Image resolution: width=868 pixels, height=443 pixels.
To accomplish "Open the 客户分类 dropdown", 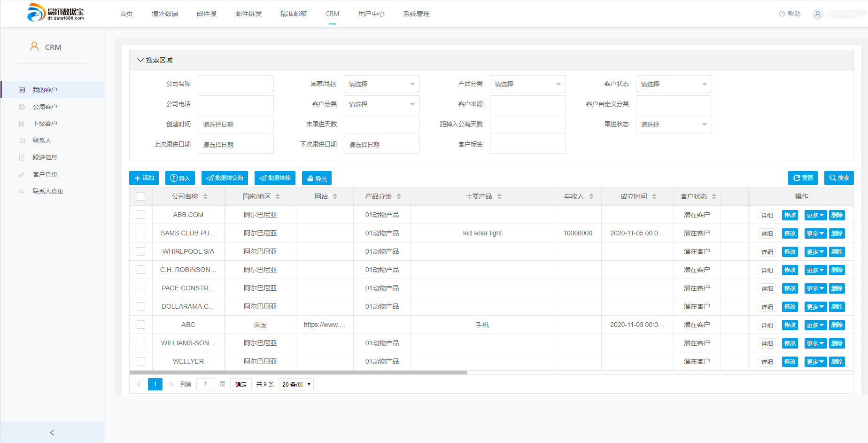I will click(x=381, y=104).
